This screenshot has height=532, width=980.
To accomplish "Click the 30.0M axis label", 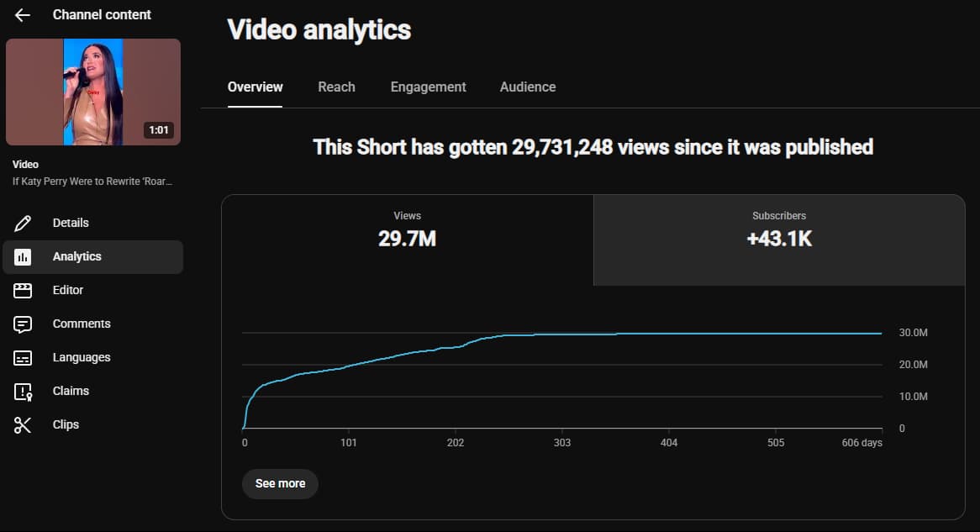I will click(x=913, y=333).
